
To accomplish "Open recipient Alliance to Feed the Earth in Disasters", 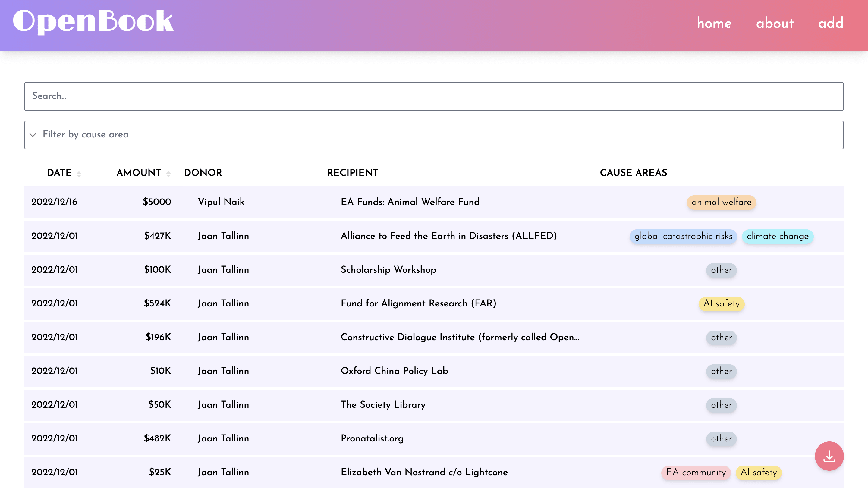I will [448, 236].
